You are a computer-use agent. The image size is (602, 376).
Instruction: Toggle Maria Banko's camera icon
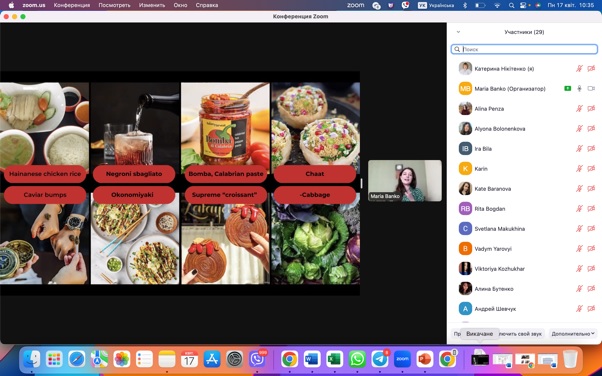591,89
